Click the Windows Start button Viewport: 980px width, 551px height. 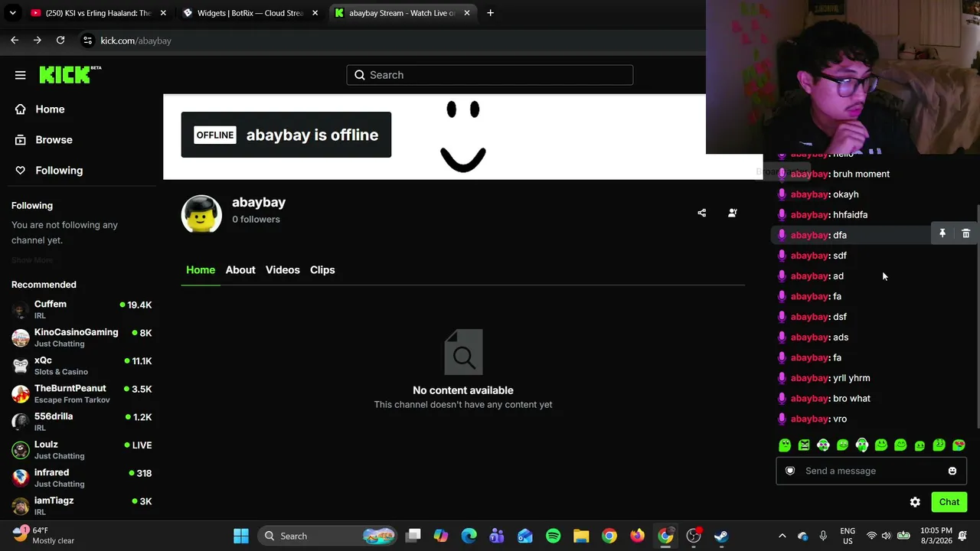241,536
